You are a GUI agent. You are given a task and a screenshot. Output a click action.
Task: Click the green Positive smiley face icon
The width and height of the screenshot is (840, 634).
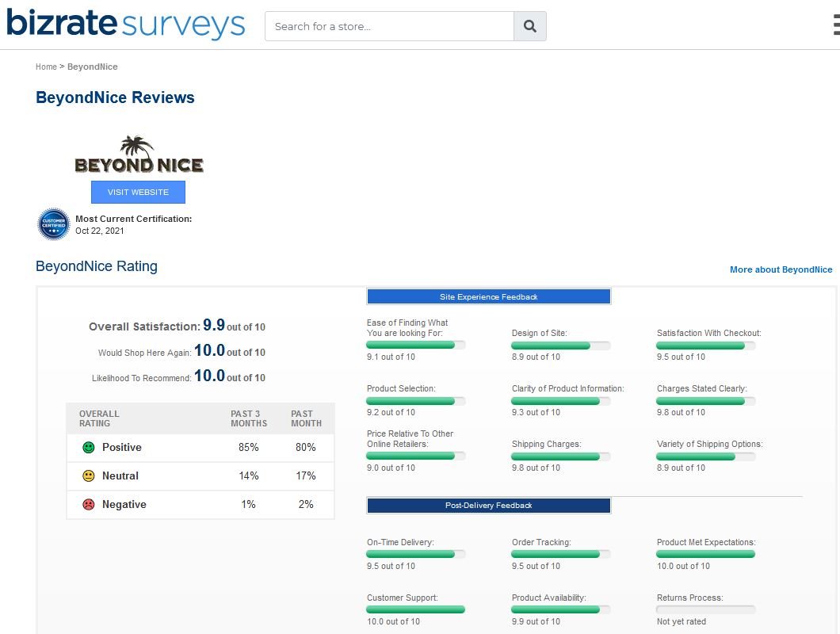pos(89,448)
